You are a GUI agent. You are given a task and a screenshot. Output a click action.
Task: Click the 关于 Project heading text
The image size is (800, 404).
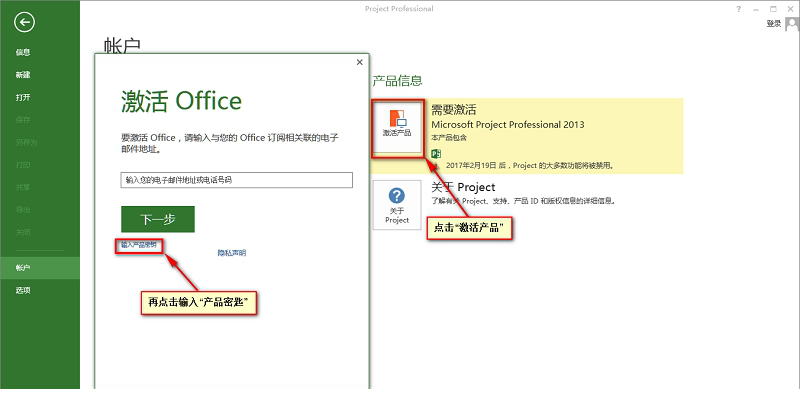pyautogui.click(x=463, y=187)
